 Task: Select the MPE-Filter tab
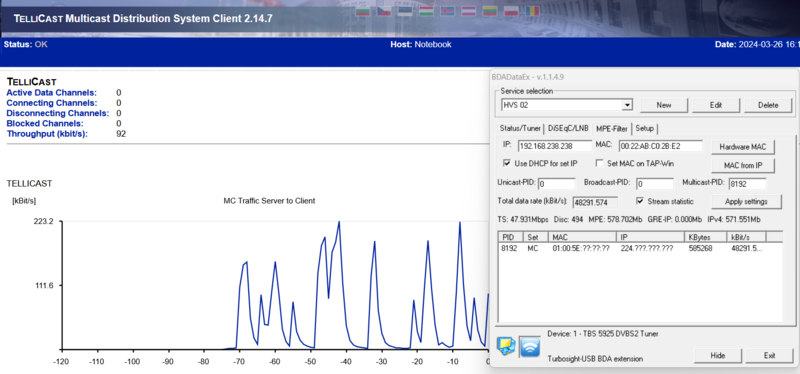point(612,128)
